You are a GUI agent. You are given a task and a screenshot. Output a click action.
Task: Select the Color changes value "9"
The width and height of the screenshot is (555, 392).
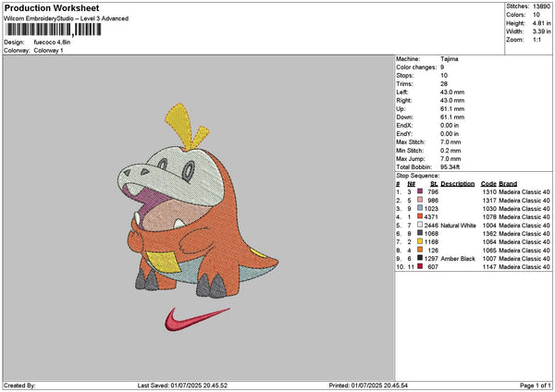442,67
